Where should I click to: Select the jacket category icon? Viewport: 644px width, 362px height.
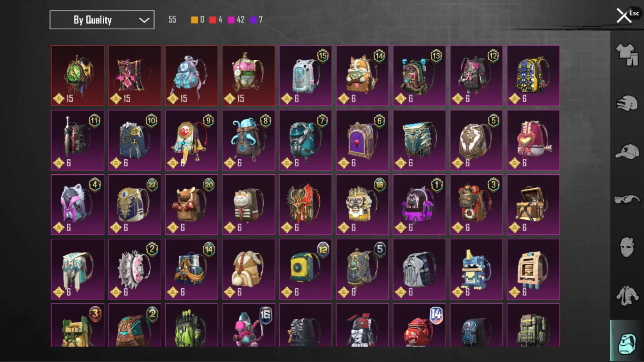pos(627,296)
